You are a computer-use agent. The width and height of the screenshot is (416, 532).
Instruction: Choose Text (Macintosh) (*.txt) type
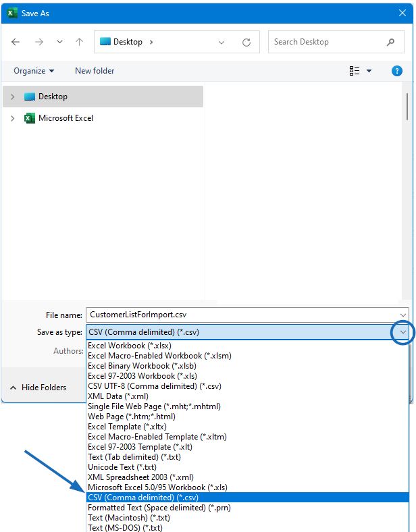[x=247, y=518]
